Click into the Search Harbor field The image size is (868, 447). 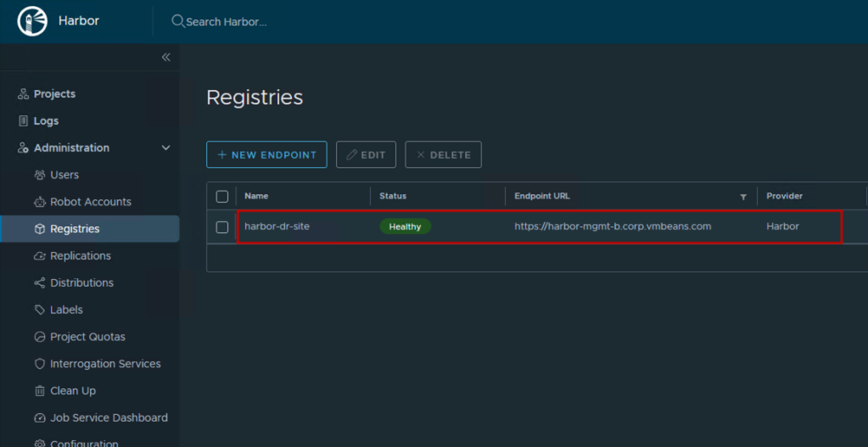click(227, 22)
